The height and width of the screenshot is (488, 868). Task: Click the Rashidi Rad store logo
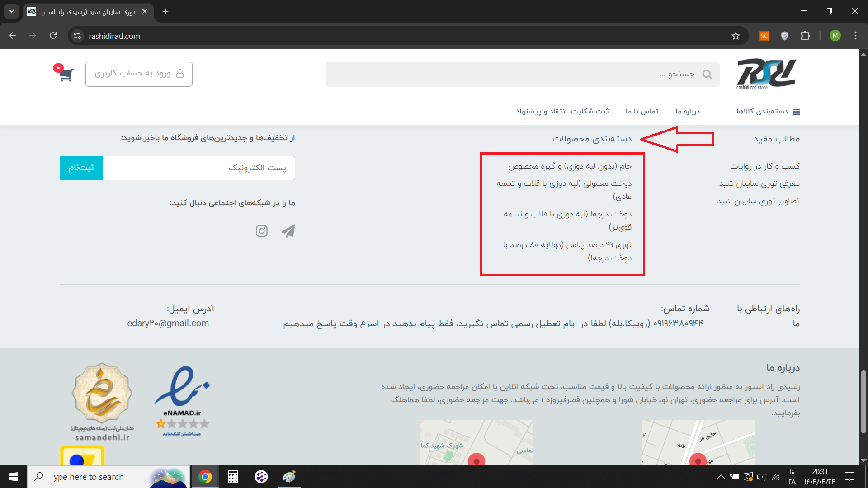coord(766,74)
